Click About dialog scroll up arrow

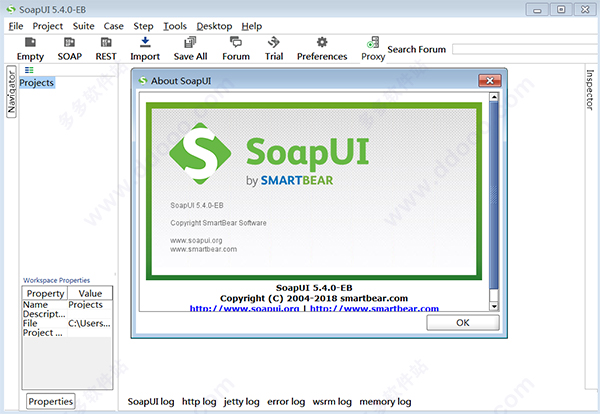(x=494, y=97)
